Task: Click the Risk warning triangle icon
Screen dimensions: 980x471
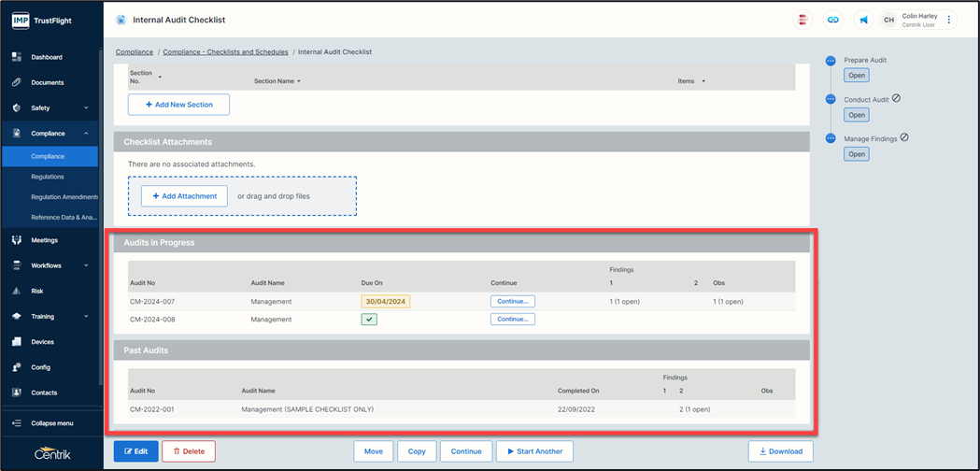Action: (17, 291)
